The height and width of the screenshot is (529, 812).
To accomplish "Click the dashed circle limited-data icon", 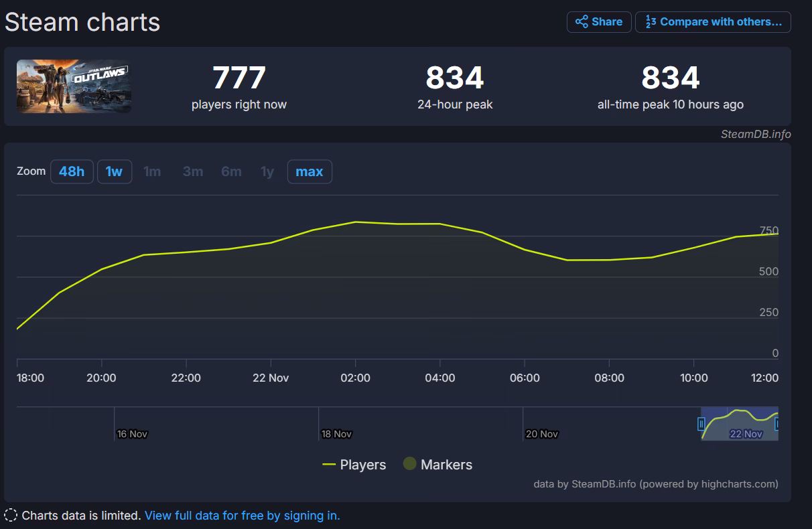I will (11, 516).
